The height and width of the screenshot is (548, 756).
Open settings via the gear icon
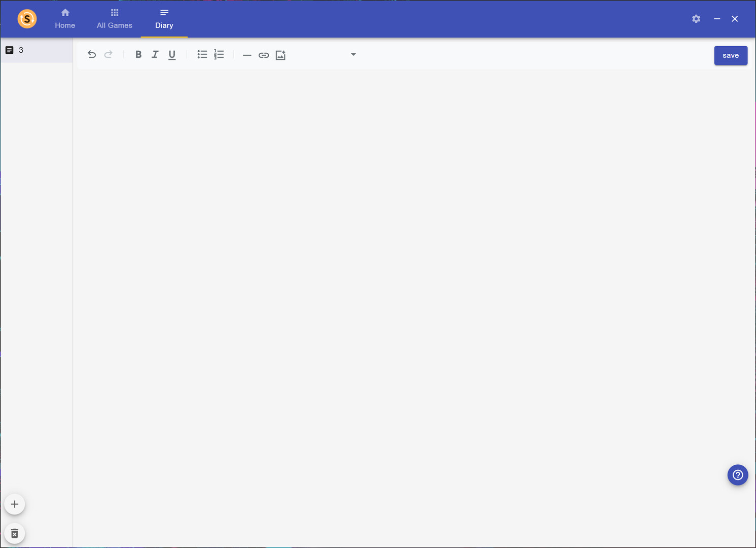(x=696, y=19)
